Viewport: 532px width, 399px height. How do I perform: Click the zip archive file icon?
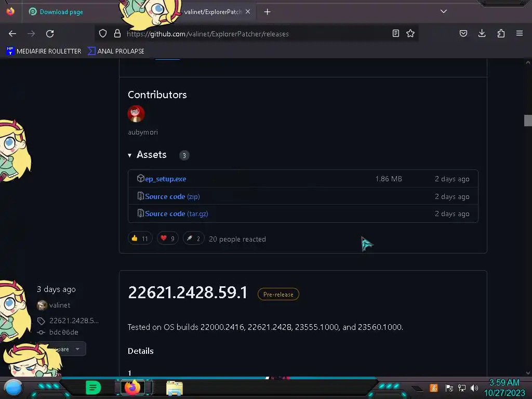point(140,196)
